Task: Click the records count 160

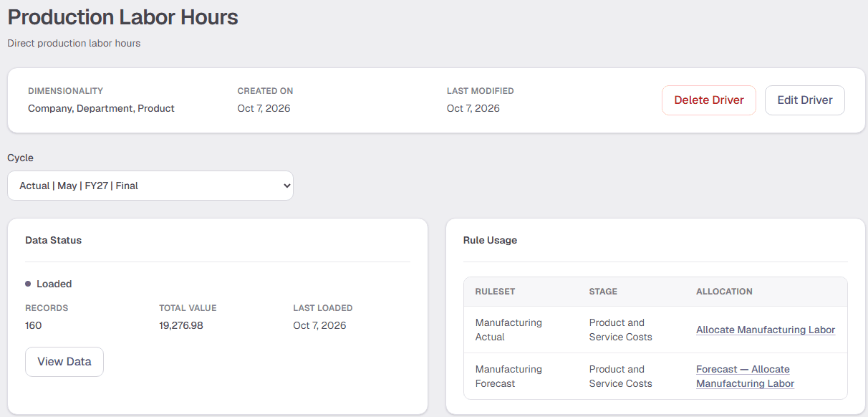Action: tap(34, 325)
